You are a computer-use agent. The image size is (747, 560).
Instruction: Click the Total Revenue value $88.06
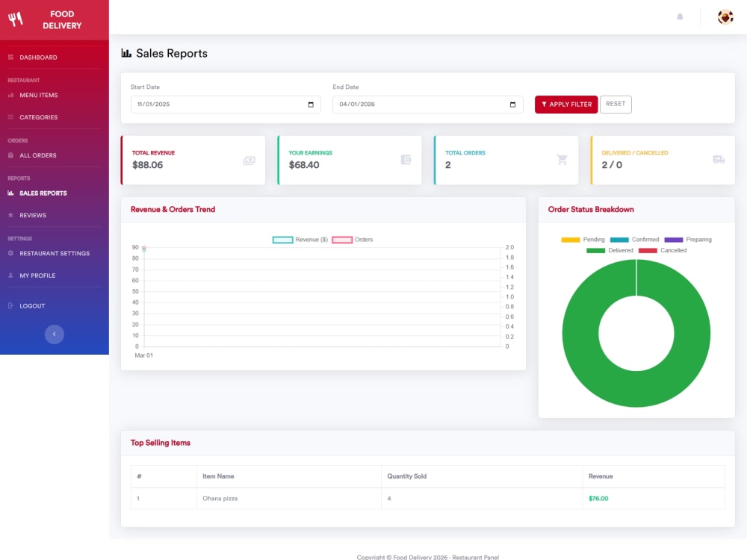pos(148,165)
